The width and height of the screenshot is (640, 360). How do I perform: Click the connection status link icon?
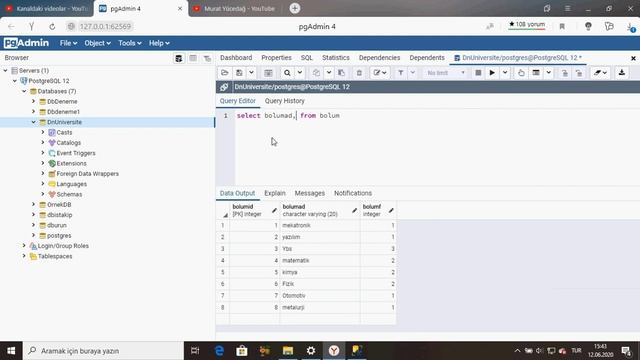coord(224,87)
